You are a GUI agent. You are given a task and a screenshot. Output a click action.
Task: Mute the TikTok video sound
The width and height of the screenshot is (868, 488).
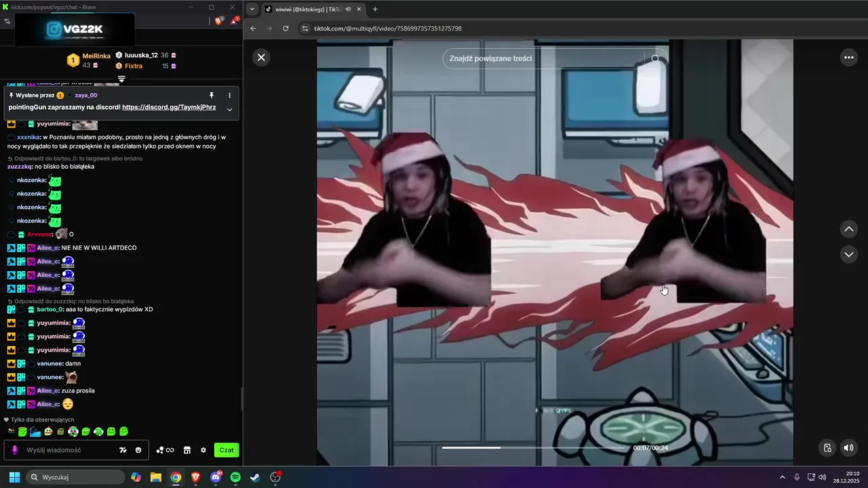click(x=848, y=447)
